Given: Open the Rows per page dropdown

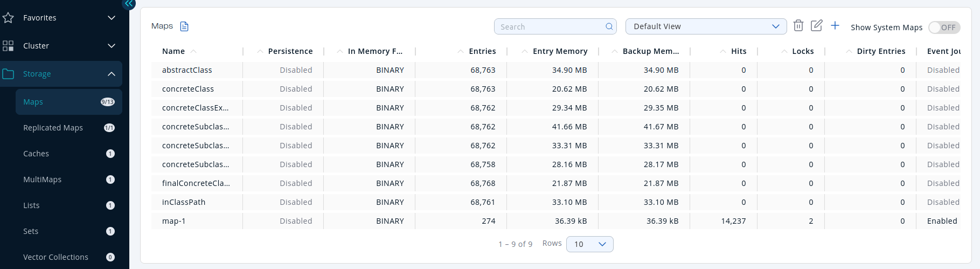Looking at the screenshot, I should pos(589,244).
